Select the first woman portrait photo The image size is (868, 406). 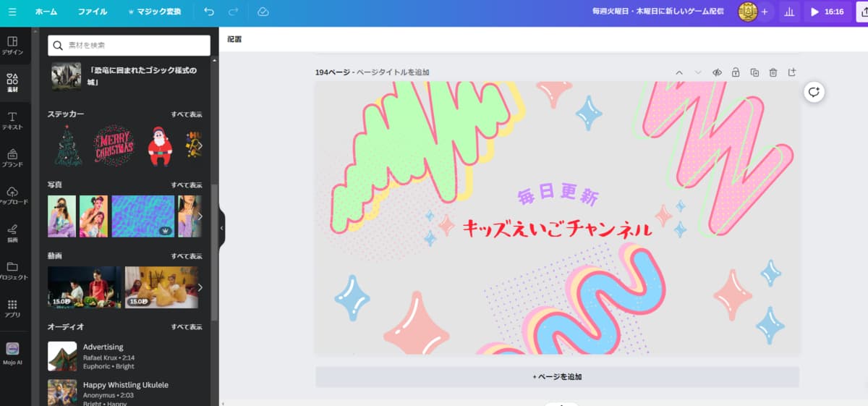61,216
